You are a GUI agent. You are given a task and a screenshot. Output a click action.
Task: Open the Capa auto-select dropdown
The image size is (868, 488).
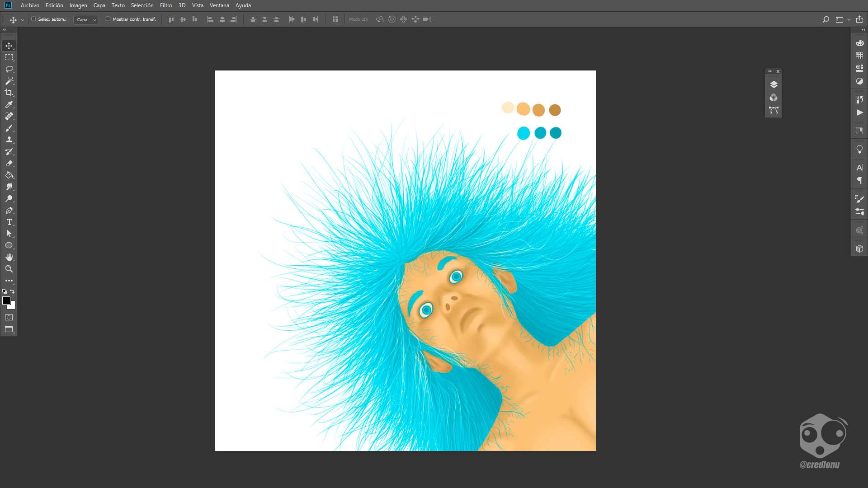point(85,19)
